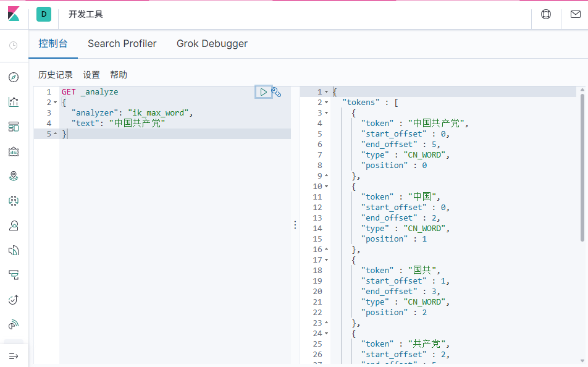
Task: Open 历史记录 (History)
Action: 56,75
